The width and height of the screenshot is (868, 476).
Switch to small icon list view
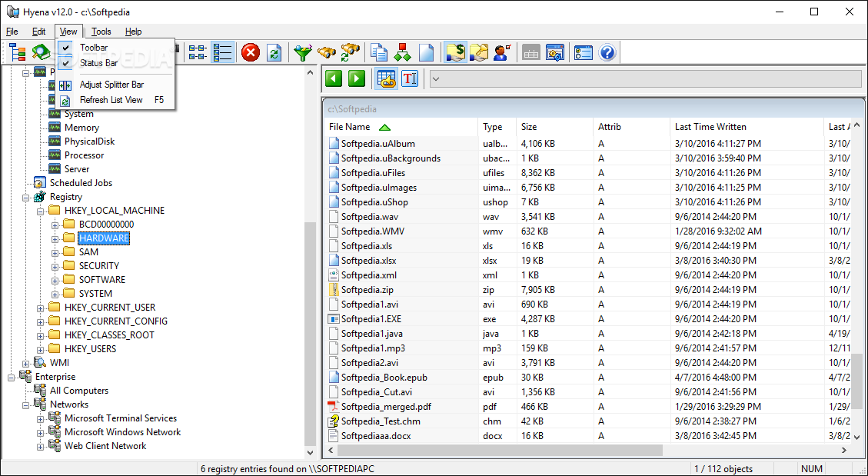pyautogui.click(x=198, y=52)
